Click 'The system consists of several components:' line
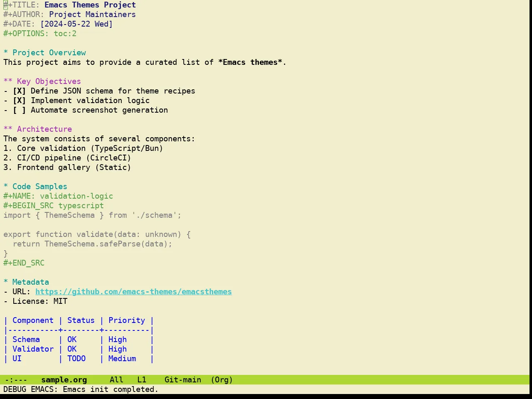Viewport: 532px width, 399px height. [x=99, y=139]
